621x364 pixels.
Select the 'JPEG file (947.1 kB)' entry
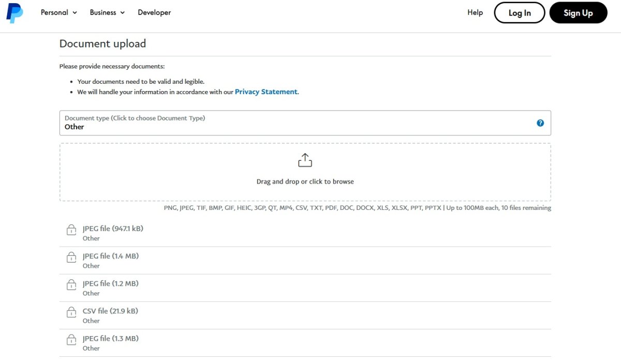(x=305, y=233)
